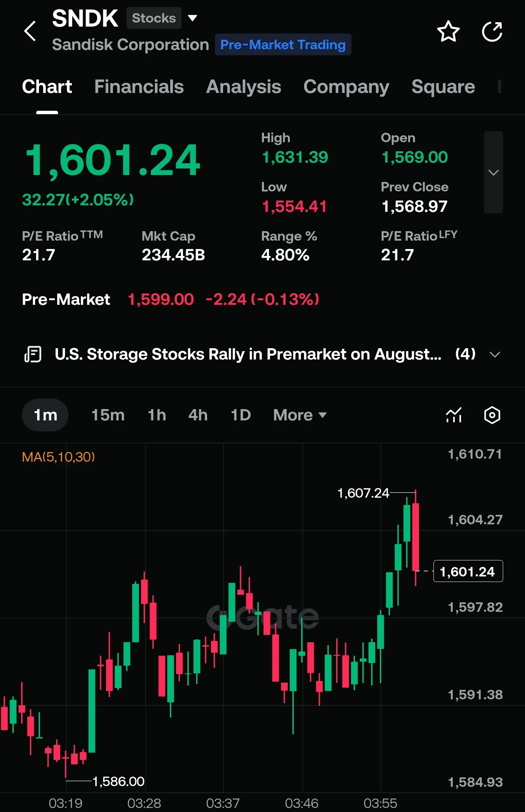Viewport: 525px width, 812px height.
Task: Tap the SNDK ticker symbol
Action: tap(85, 18)
